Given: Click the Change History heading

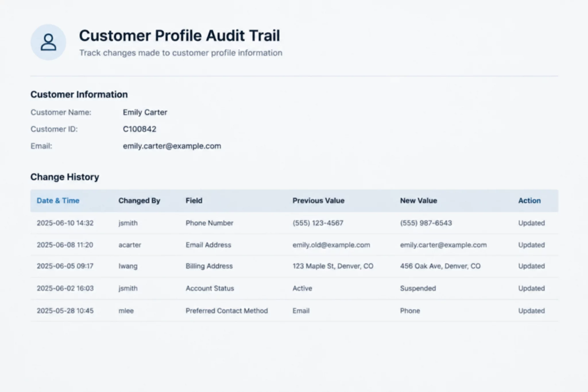Looking at the screenshot, I should tap(65, 177).
